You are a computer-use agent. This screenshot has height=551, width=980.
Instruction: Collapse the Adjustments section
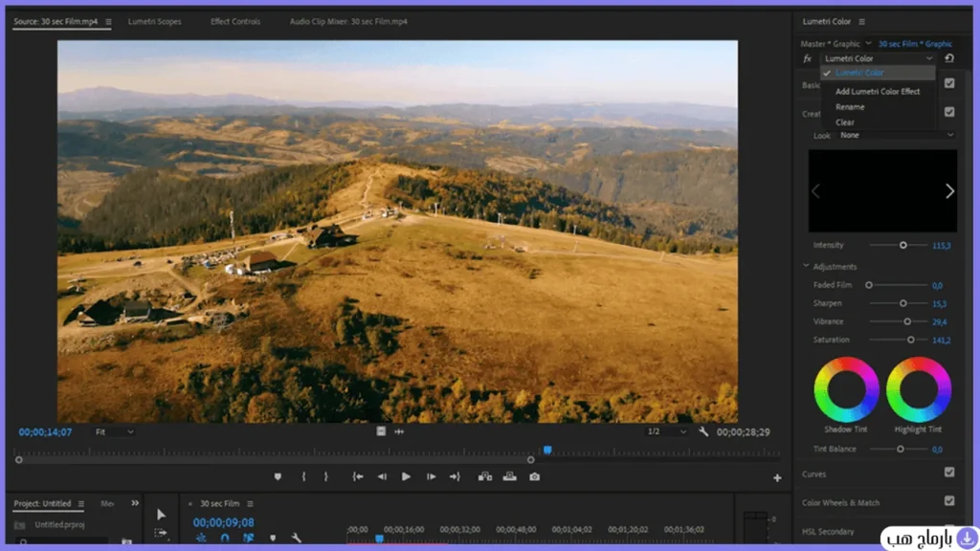coord(806,266)
